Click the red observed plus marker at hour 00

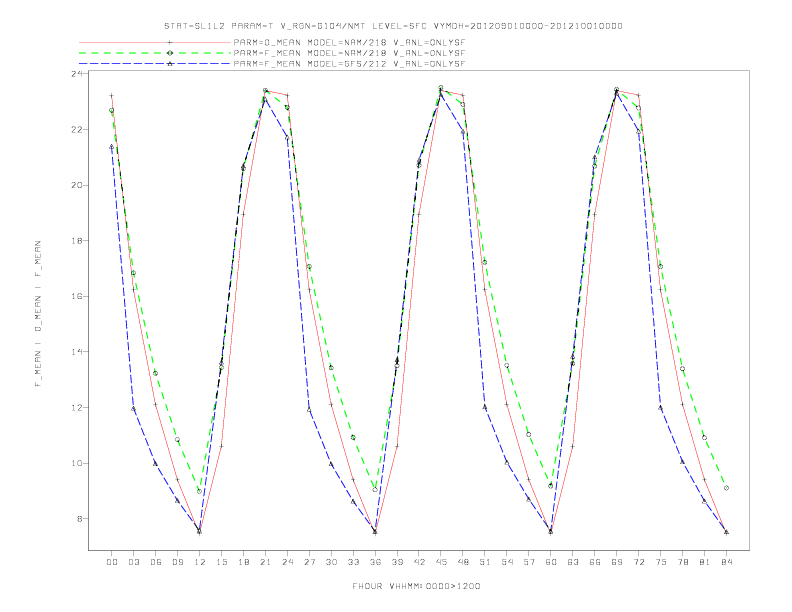pyautogui.click(x=112, y=95)
